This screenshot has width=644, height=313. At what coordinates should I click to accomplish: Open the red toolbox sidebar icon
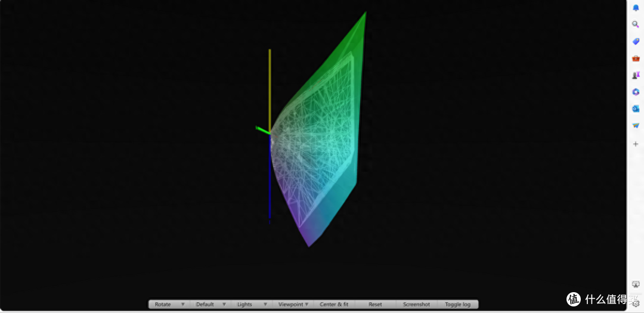(636, 58)
